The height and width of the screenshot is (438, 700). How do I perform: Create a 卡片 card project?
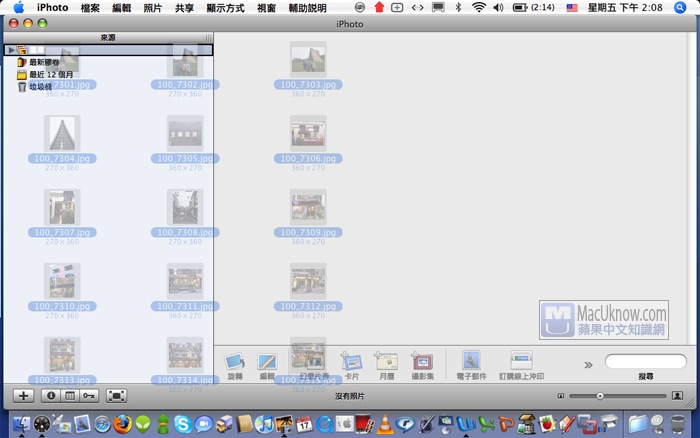tap(352, 362)
